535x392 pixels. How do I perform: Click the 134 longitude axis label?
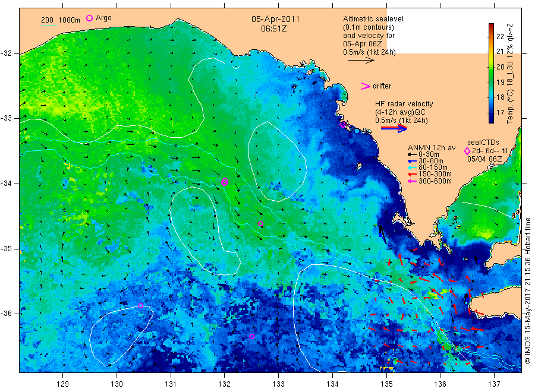click(332, 384)
